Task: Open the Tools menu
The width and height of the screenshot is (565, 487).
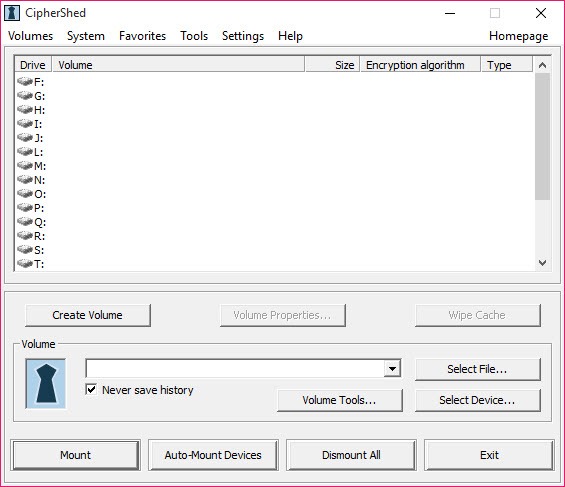Action: 194,36
